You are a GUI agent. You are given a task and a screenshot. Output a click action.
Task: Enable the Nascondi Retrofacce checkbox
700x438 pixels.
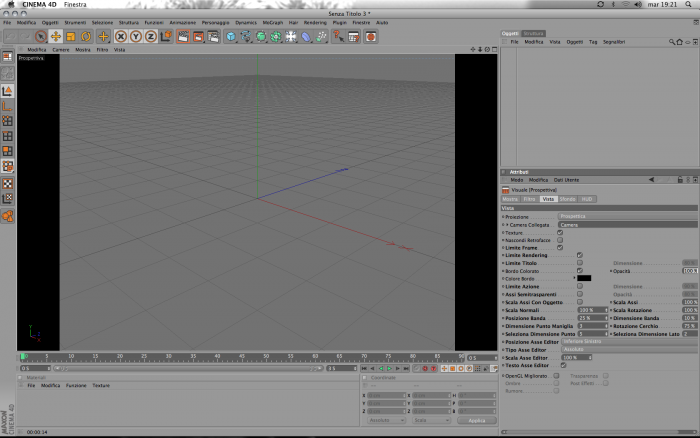(x=560, y=240)
